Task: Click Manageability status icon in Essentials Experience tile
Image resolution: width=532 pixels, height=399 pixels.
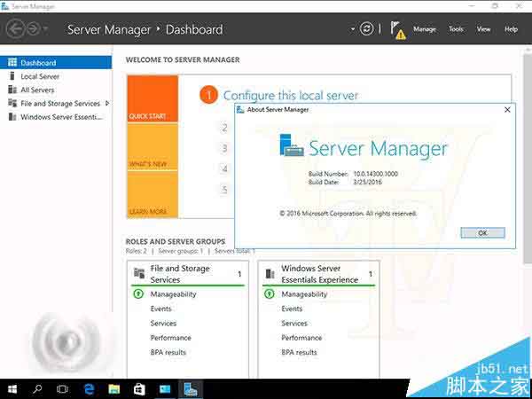Action: [x=269, y=293]
